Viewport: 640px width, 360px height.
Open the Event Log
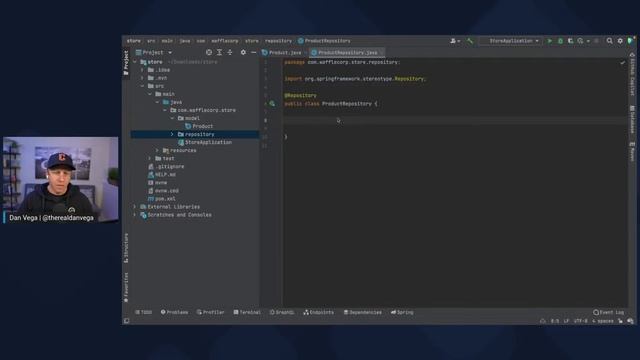[x=609, y=312]
